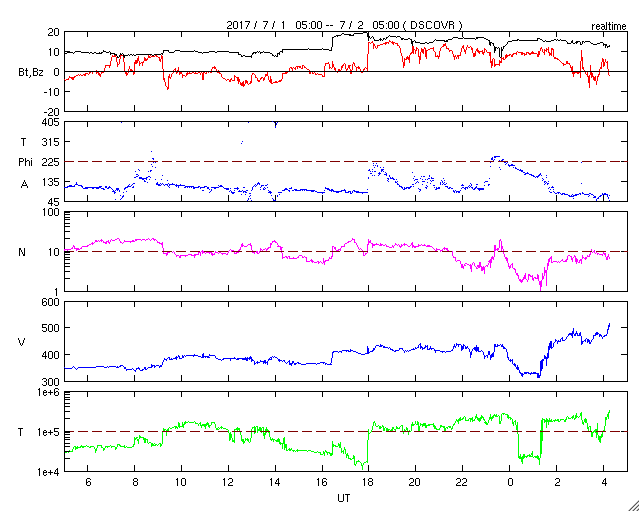Click the "realtime" label above the plot
Image resolution: width=640 pixels, height=512 pixels.
pos(609,27)
